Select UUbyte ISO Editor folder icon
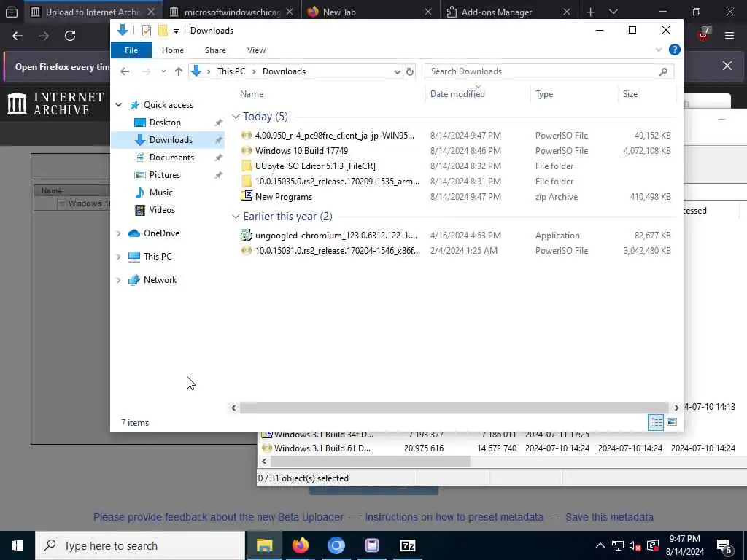This screenshot has width=747, height=560. pyautogui.click(x=247, y=166)
